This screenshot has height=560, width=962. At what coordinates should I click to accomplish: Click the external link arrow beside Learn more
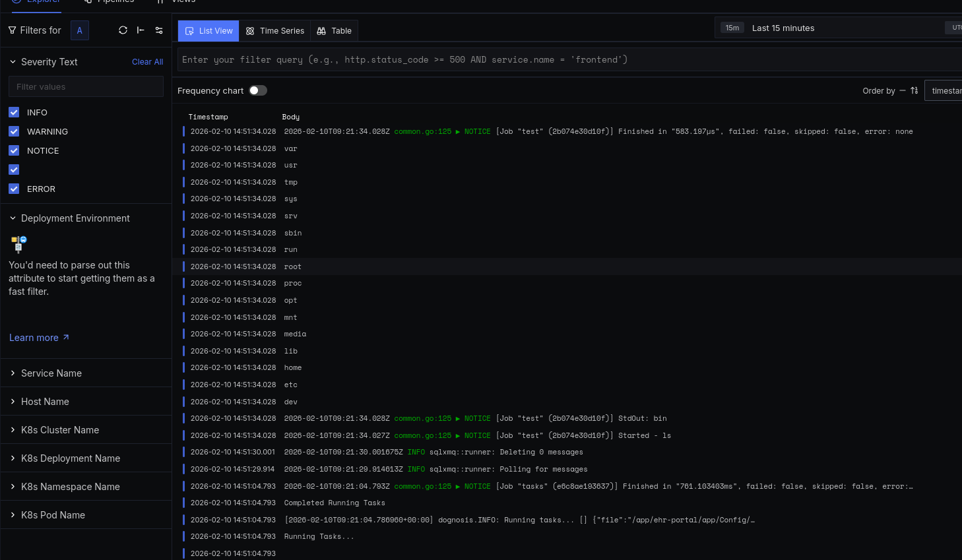coord(66,337)
